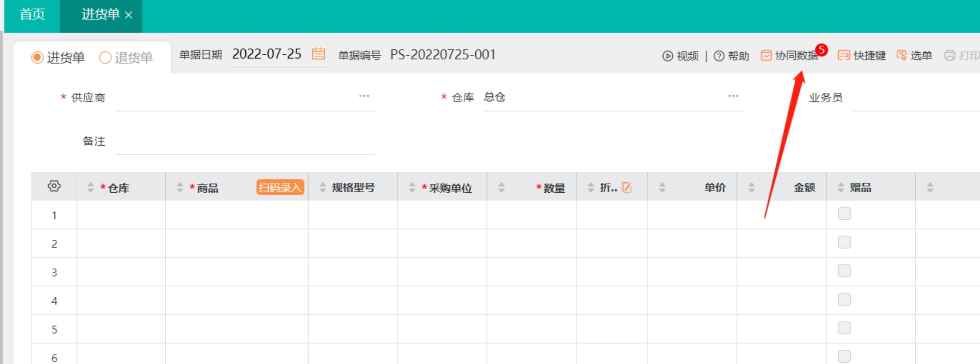This screenshot has height=364, width=980.
Task: Click the 商品 cell in row 1
Action: pyautogui.click(x=237, y=215)
